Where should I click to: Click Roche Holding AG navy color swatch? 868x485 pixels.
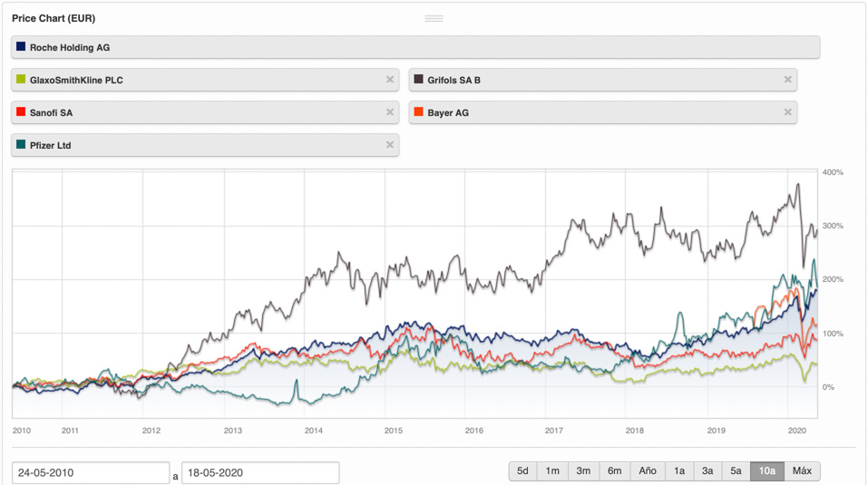point(21,47)
